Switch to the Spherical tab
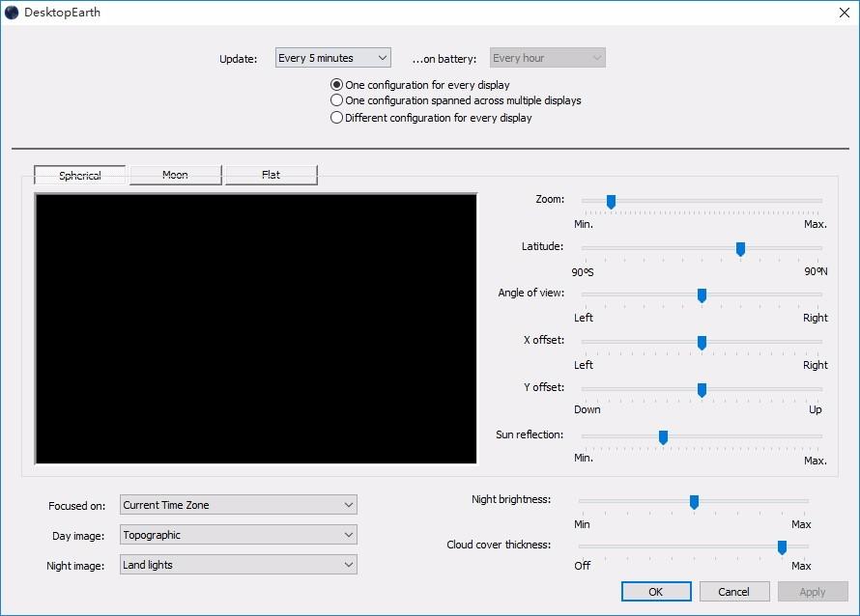This screenshot has width=860, height=616. [80, 175]
